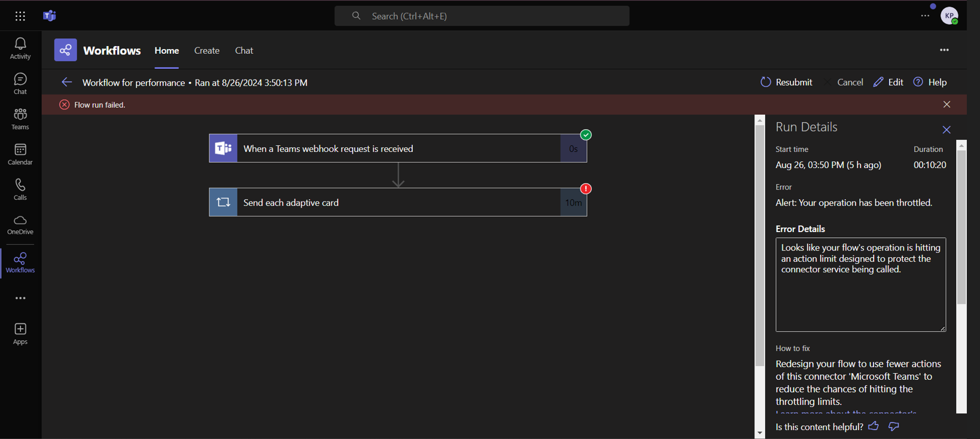Edit the workflow

click(888, 82)
